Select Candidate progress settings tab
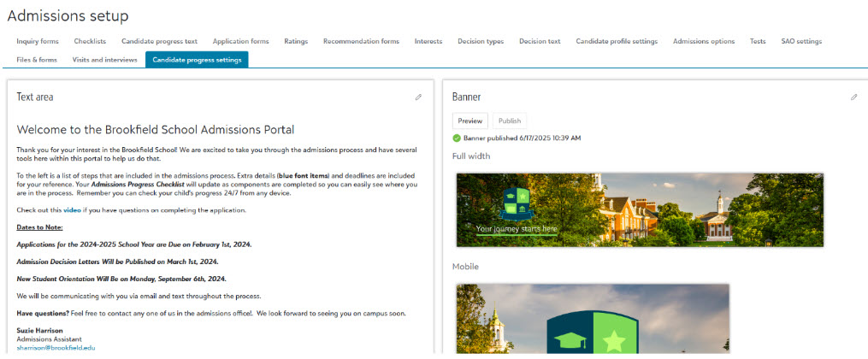This screenshot has width=868, height=359. tap(197, 60)
